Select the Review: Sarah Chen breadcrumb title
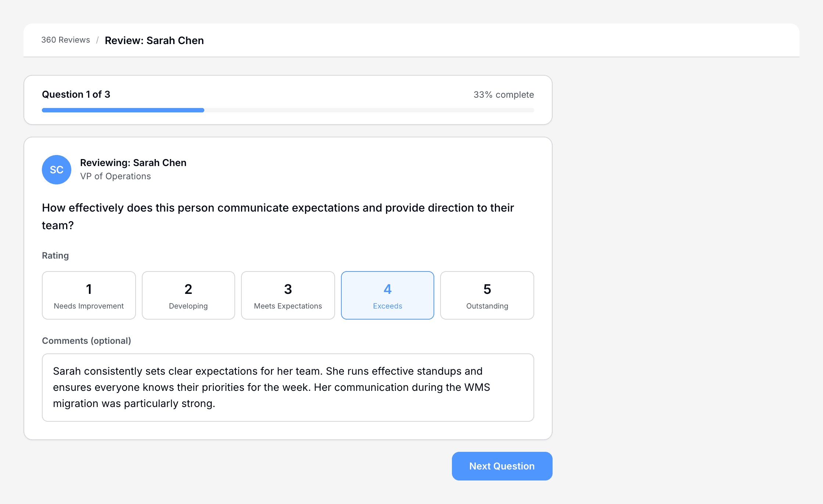The image size is (823, 504). [x=154, y=40]
